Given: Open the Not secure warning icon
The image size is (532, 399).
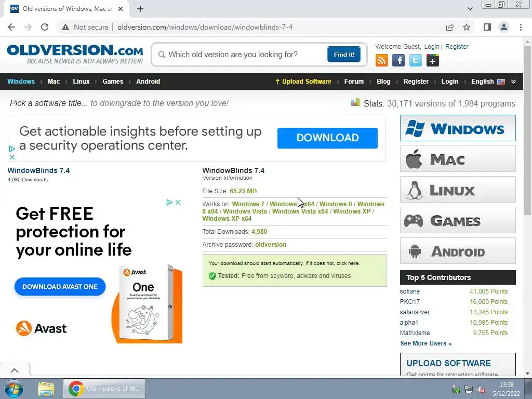Looking at the screenshot, I should click(x=65, y=27).
